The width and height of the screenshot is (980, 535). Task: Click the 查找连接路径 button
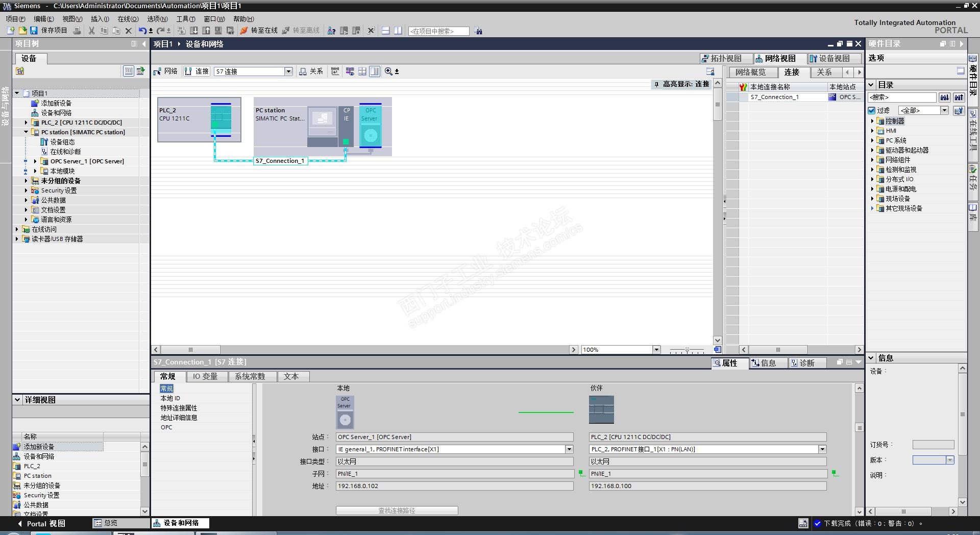tap(397, 510)
